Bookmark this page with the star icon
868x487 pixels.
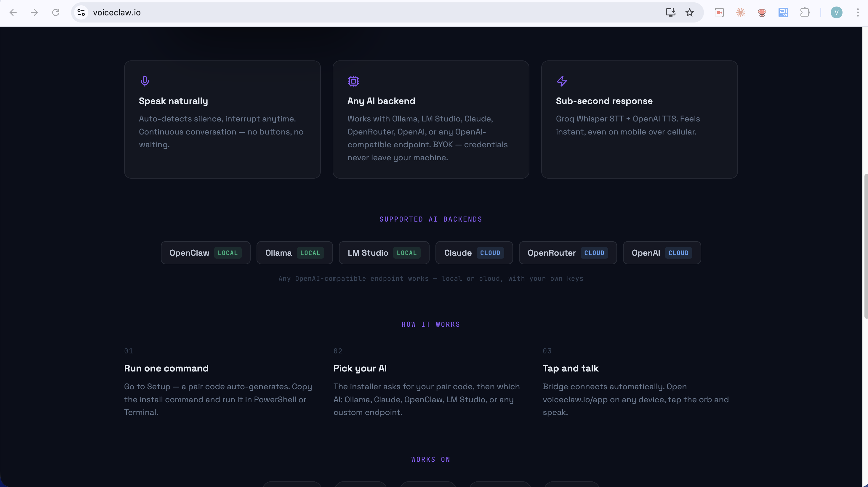(x=689, y=12)
